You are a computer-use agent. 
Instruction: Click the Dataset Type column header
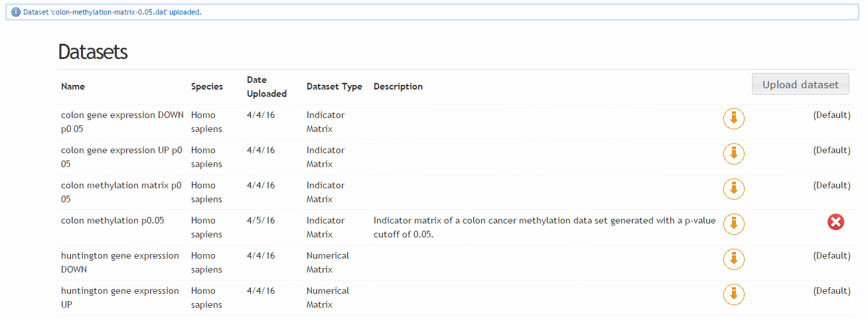coord(334,86)
